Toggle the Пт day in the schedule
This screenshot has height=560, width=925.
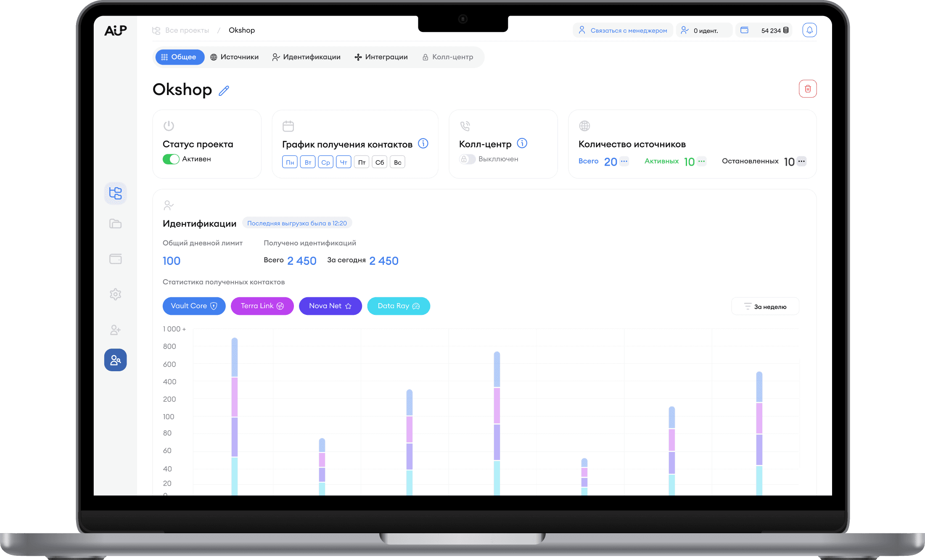coord(362,162)
